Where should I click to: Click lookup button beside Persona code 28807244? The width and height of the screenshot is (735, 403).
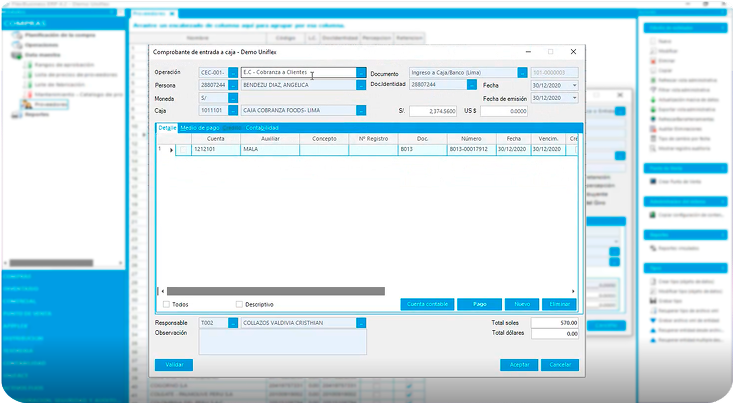pos(233,86)
